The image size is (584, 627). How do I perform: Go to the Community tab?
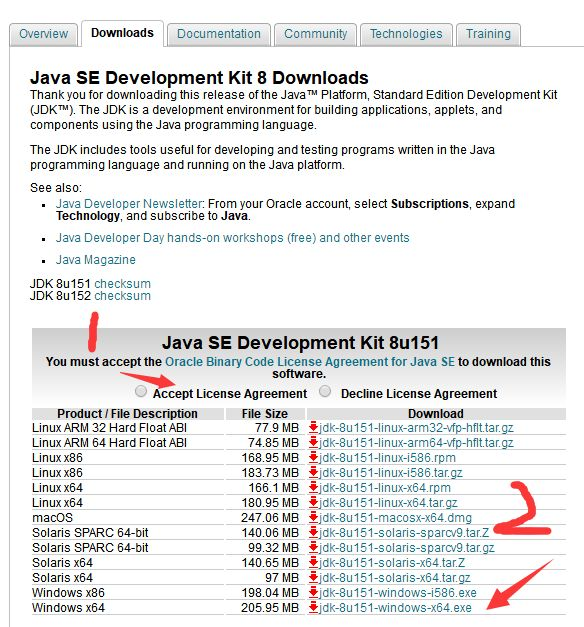coord(316,34)
